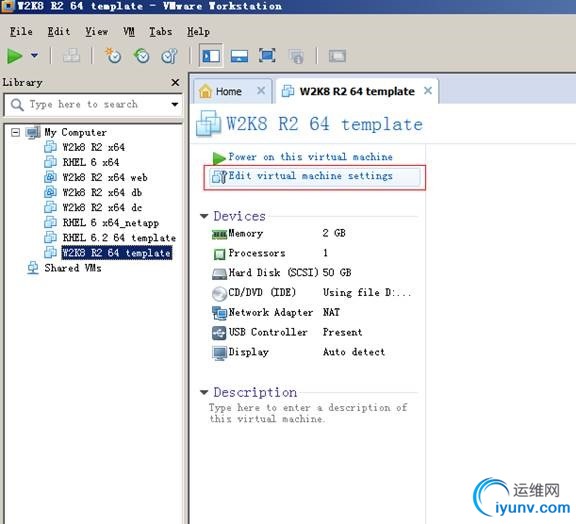Viewport: 576px width, 524px height.
Task: Select the RHEL 6 x64_netapp VM
Action: click(111, 223)
